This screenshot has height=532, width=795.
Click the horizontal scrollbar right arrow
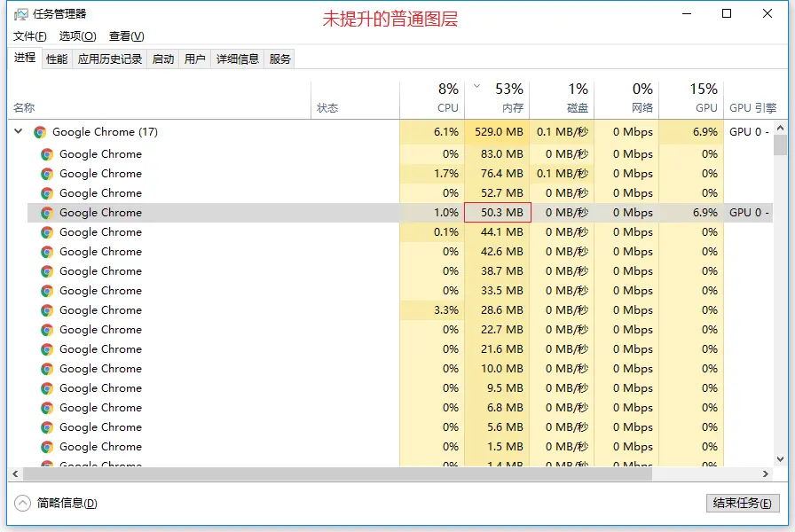[x=766, y=474]
